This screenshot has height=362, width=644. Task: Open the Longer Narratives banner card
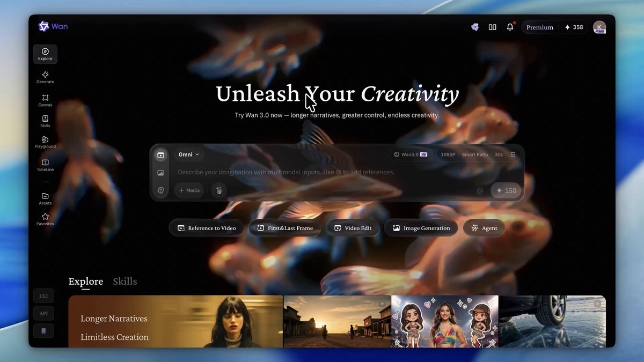pyautogui.click(x=175, y=321)
